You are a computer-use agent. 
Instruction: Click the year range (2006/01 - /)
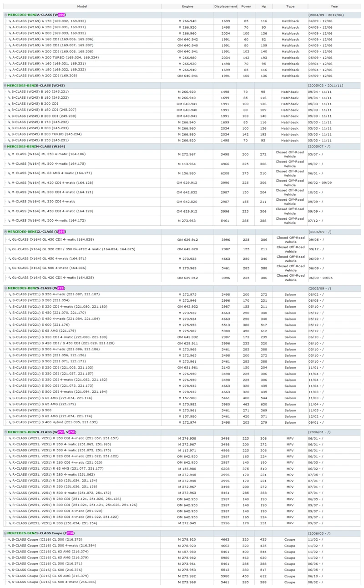[320, 432]
